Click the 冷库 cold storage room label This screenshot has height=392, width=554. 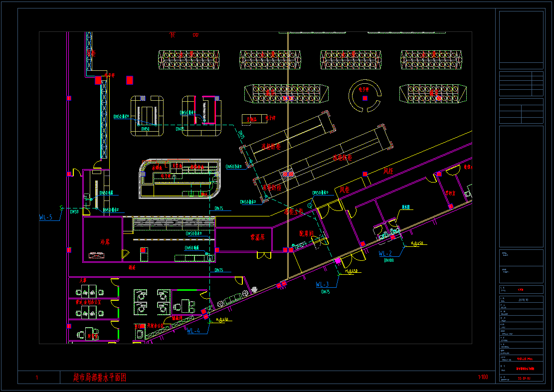[105, 242]
